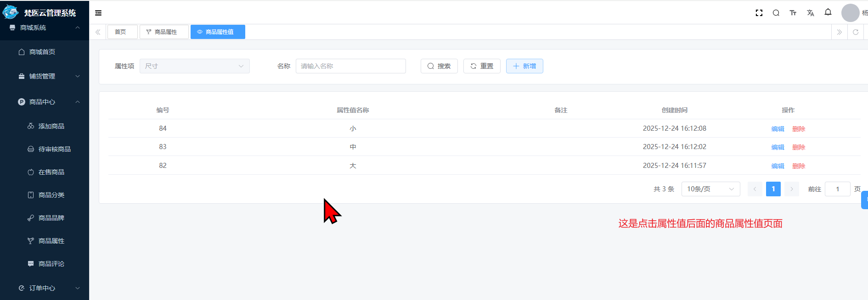The height and width of the screenshot is (300, 868).
Task: Open the language translation icon
Action: [811, 13]
